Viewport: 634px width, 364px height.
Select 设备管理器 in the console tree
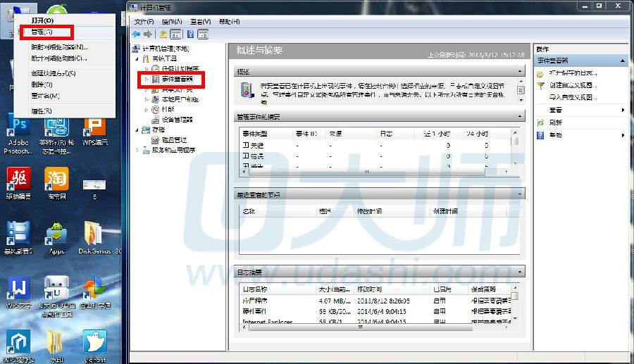tap(177, 120)
